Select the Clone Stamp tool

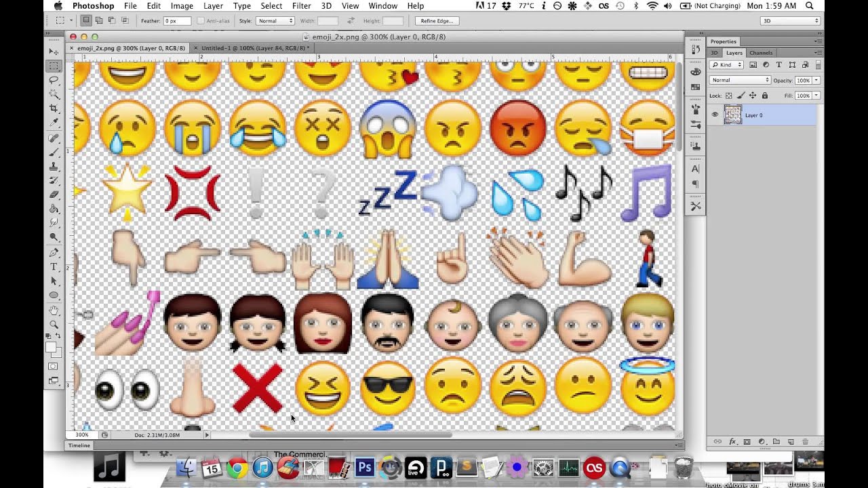54,167
